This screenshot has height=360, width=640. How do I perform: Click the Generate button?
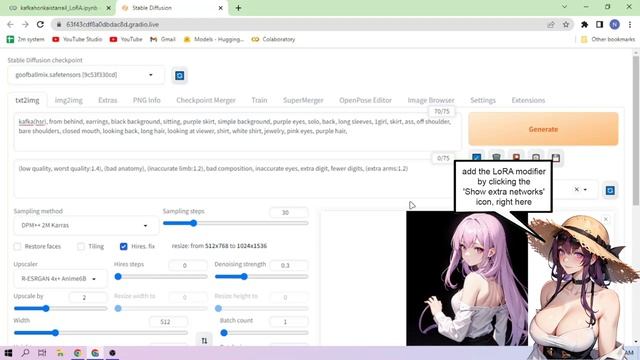pyautogui.click(x=543, y=129)
